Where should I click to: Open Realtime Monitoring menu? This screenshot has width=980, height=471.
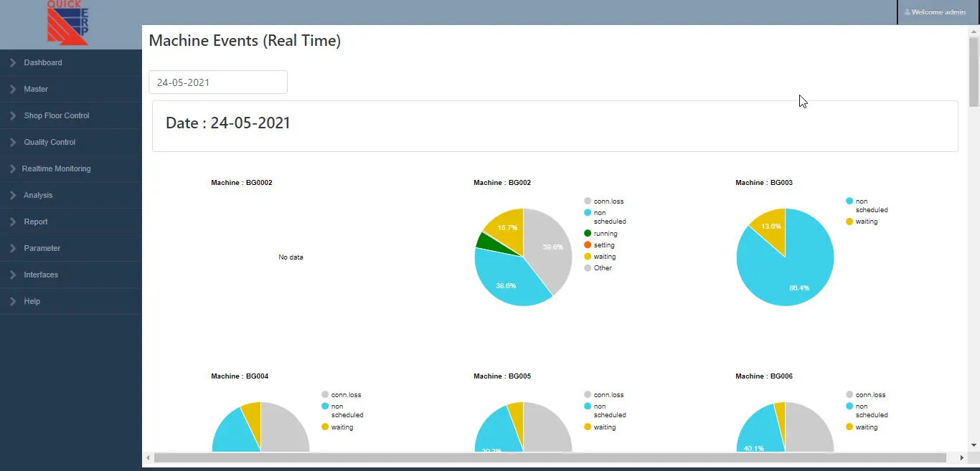click(71, 168)
